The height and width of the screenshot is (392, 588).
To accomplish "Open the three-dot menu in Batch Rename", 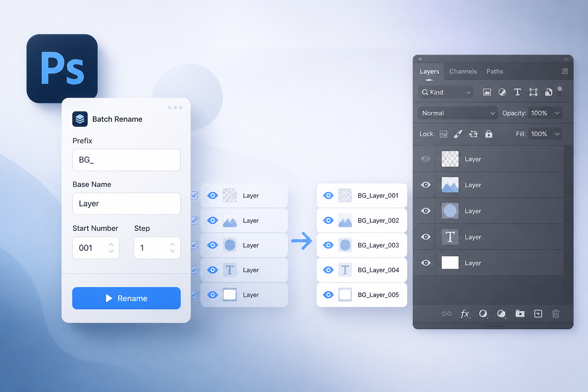I will coord(175,108).
